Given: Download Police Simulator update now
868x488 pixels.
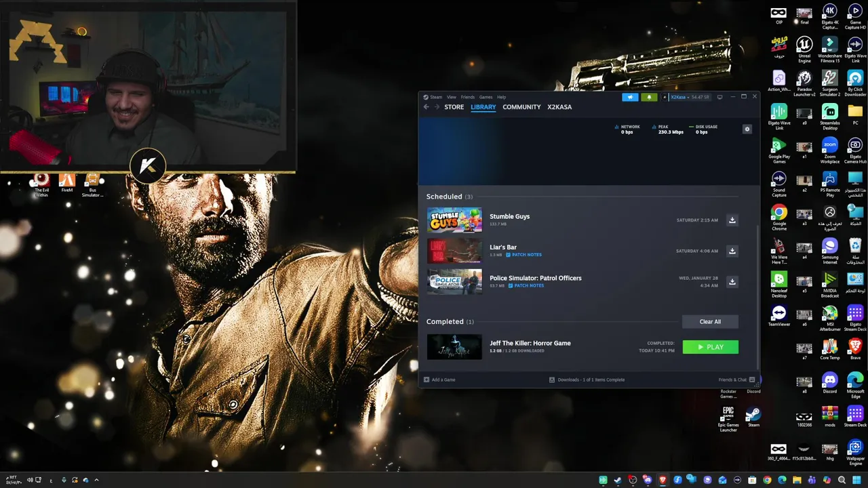Looking at the screenshot, I should tap(732, 281).
